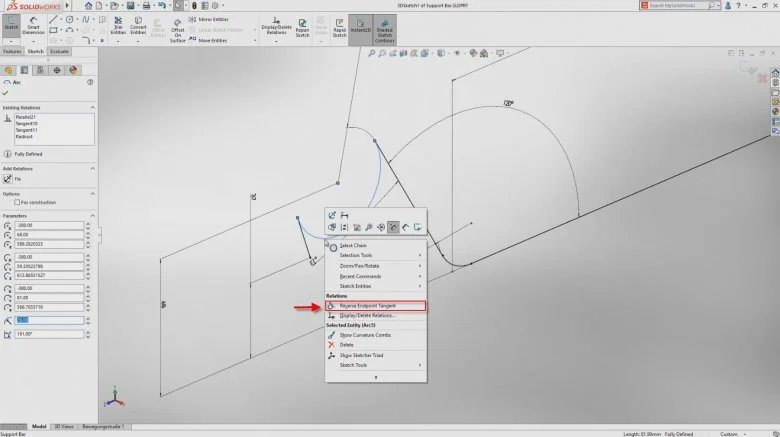Click the Convert Entities tool
The height and width of the screenshot is (437, 780).
pos(138,26)
